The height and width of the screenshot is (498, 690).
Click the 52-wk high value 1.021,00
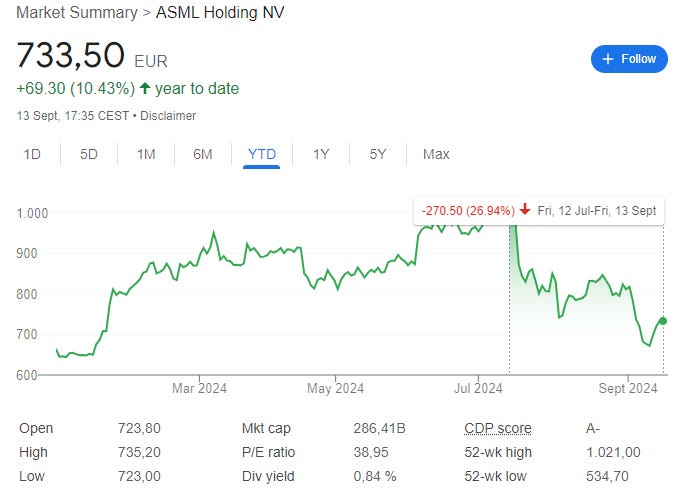[x=613, y=452]
